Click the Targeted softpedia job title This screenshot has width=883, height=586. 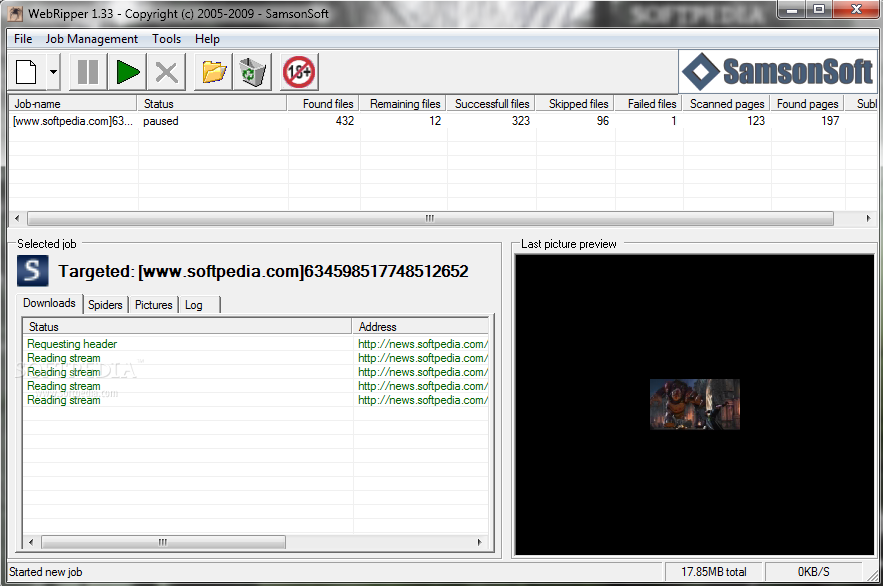tap(264, 271)
